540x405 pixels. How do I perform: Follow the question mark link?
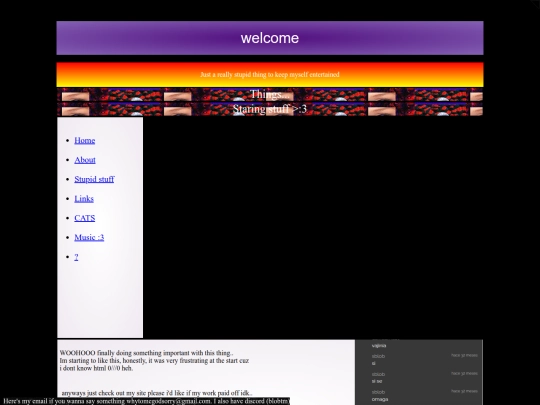click(x=76, y=257)
